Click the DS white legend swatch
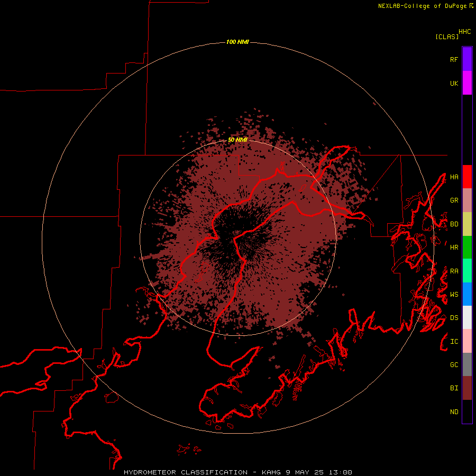 tap(467, 317)
